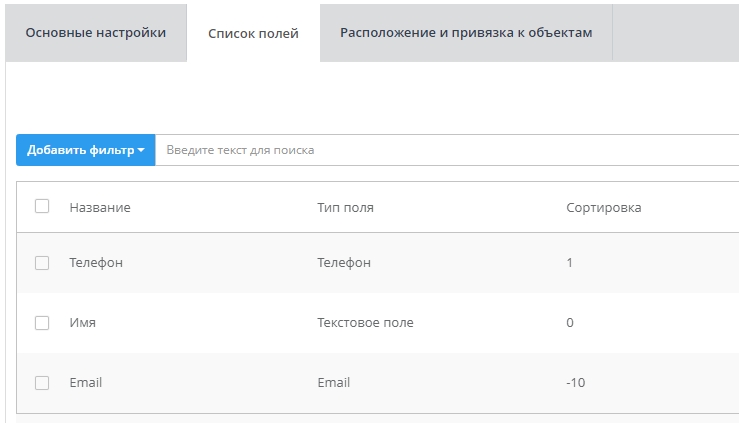Click the Тип поля column header

[345, 207]
